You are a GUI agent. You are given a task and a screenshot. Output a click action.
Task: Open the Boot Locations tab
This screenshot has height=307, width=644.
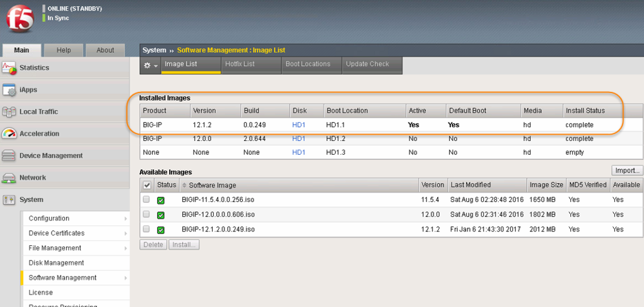tap(312, 65)
